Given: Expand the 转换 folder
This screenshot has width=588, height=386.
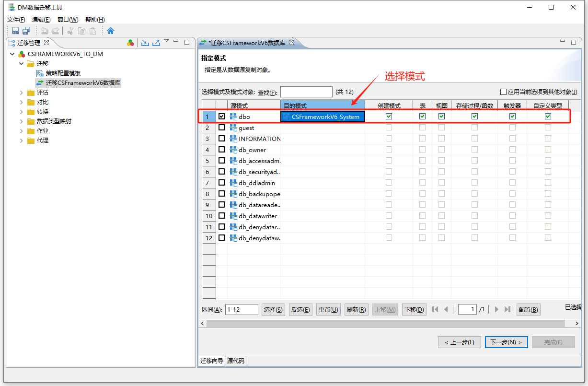Looking at the screenshot, I should coord(21,112).
